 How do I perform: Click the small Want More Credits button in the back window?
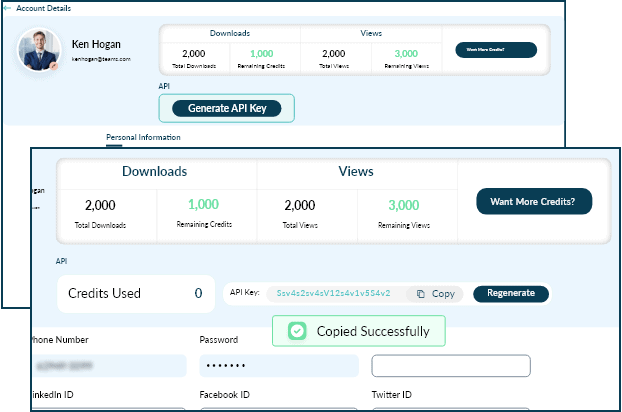(x=496, y=50)
